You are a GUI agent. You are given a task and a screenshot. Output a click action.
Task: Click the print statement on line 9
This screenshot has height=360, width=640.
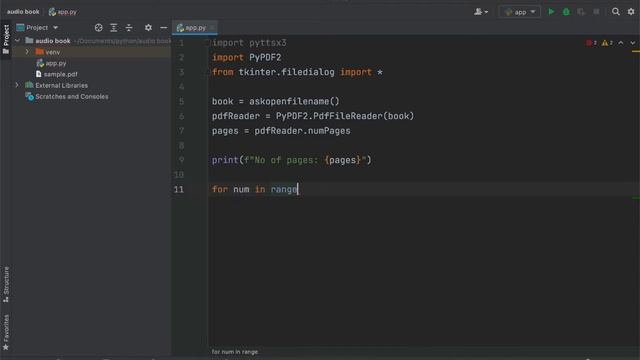(291, 160)
